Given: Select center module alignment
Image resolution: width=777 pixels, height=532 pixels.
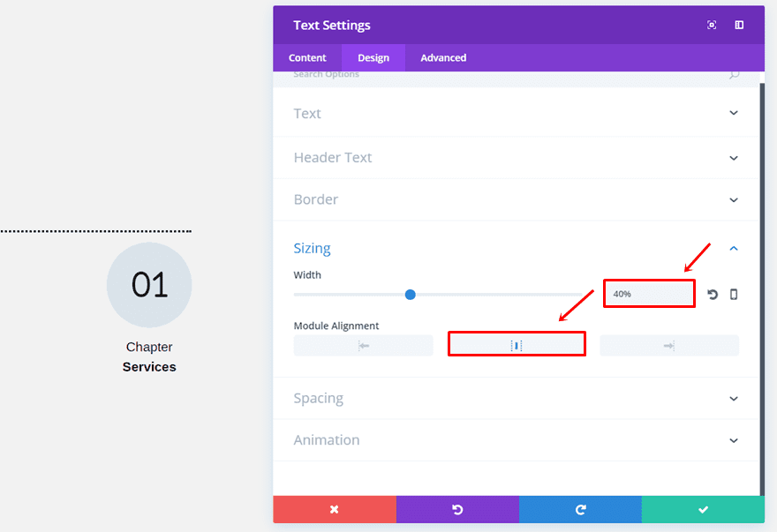Looking at the screenshot, I should [x=517, y=345].
